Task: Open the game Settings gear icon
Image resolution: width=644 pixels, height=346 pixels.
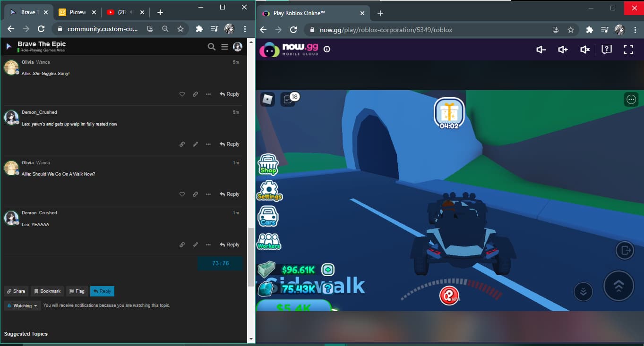Action: click(269, 190)
